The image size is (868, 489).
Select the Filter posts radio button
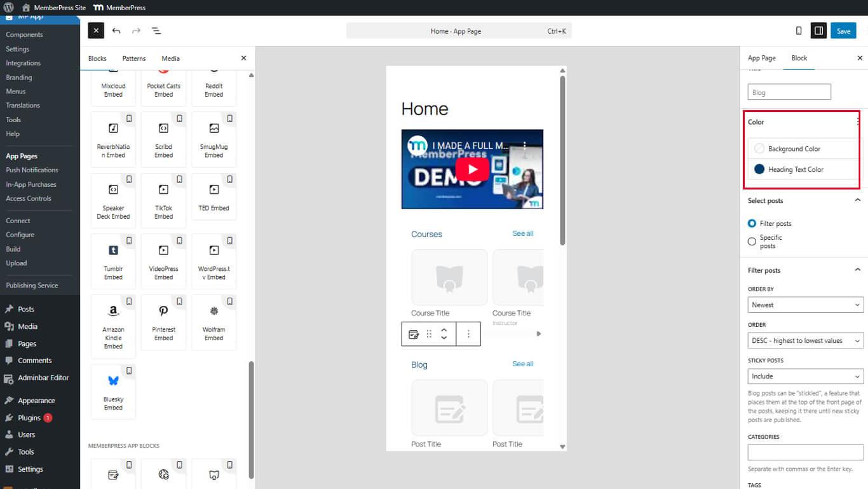tap(752, 223)
